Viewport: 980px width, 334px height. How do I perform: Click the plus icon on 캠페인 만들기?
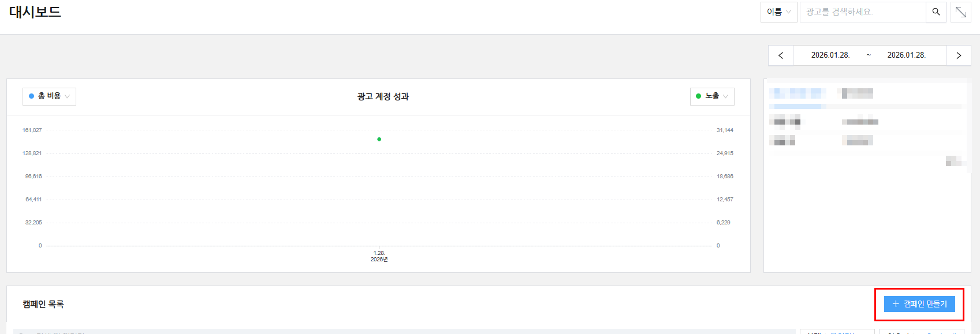(896, 304)
